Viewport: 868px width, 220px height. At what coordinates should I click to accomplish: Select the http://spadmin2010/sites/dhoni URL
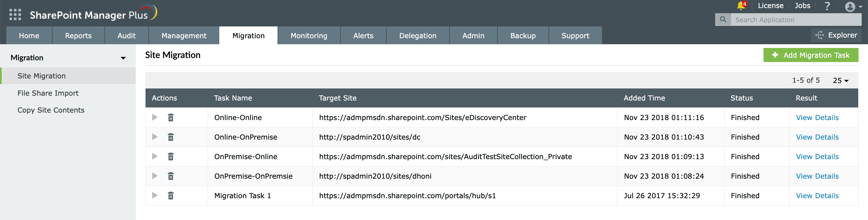[x=375, y=176]
